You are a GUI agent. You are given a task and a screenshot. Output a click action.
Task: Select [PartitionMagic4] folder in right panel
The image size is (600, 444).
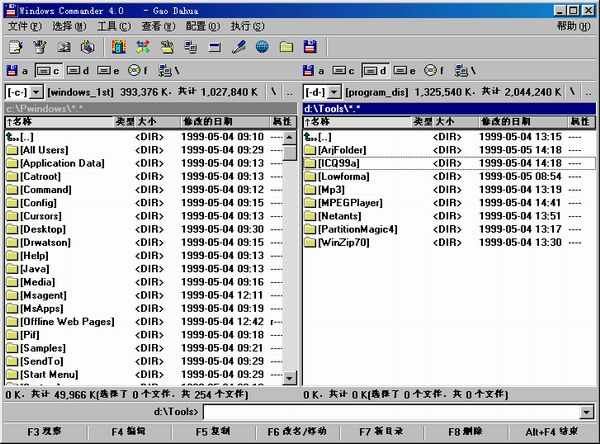[449, 230]
